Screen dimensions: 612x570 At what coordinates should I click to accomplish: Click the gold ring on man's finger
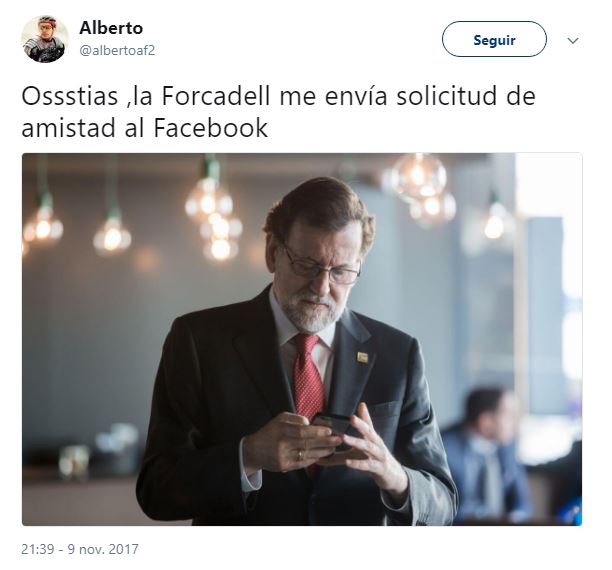(299, 455)
